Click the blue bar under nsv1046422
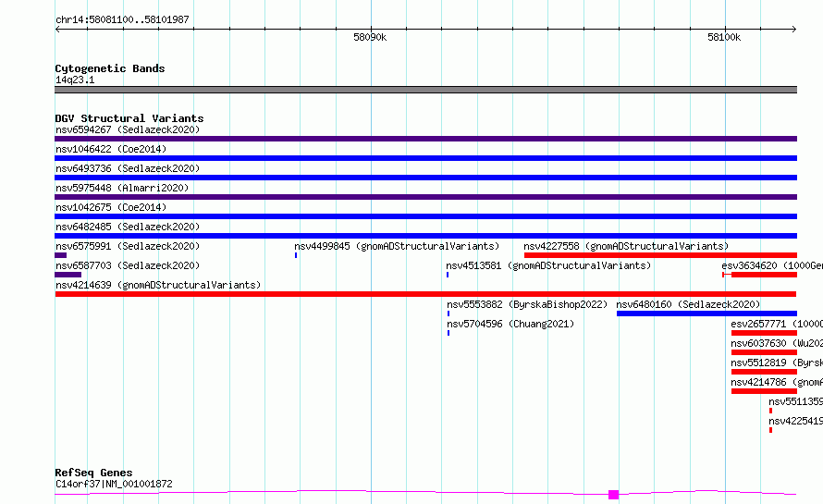The image size is (823, 504). click(425, 158)
